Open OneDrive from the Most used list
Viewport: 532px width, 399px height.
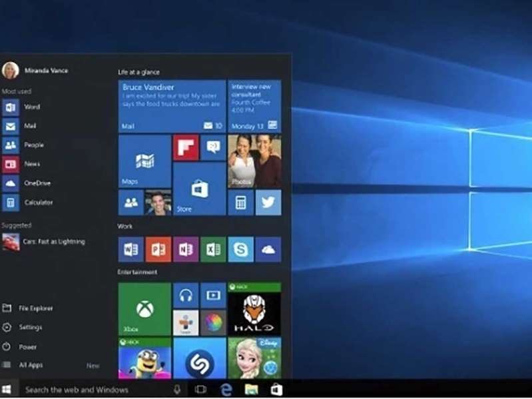27,184
